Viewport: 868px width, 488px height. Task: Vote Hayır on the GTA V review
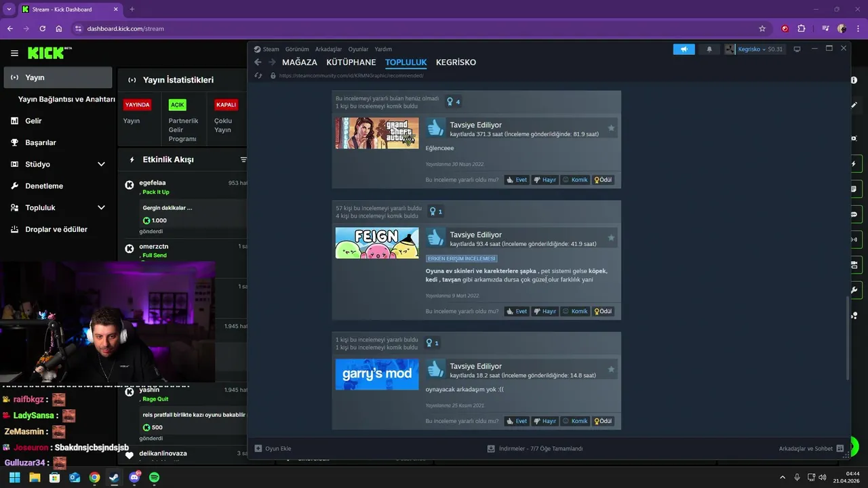point(545,180)
